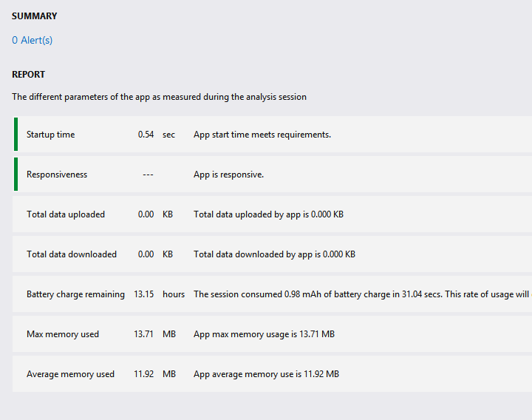Image resolution: width=532 pixels, height=420 pixels.
Task: Click the REPORT section heading
Action: point(28,75)
